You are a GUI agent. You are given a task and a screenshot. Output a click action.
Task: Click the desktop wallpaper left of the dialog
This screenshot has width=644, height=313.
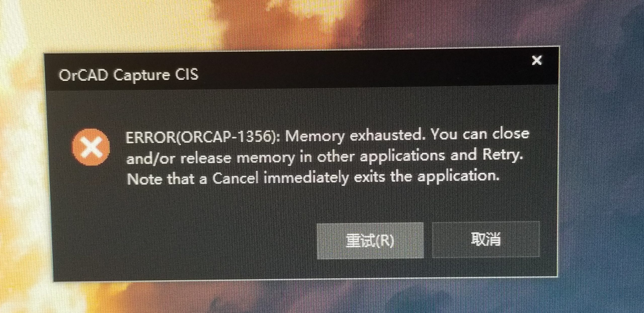click(x=23, y=164)
